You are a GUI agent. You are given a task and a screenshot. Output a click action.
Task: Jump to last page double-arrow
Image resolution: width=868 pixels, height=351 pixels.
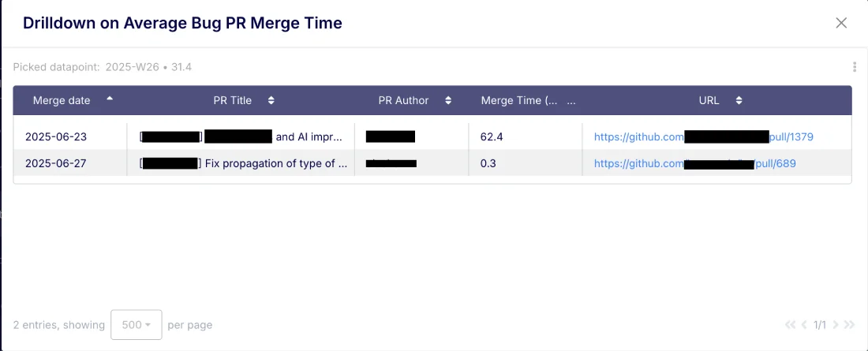[849, 324]
